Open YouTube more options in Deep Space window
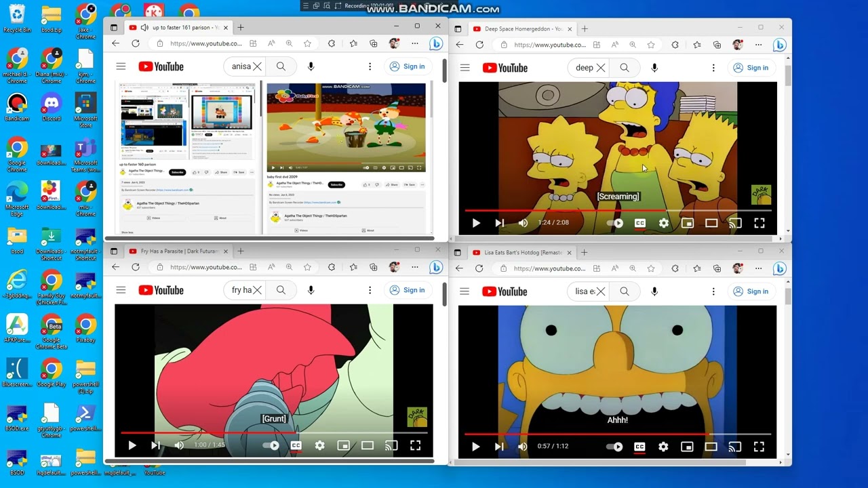Screen dimensions: 868x488 [713, 68]
